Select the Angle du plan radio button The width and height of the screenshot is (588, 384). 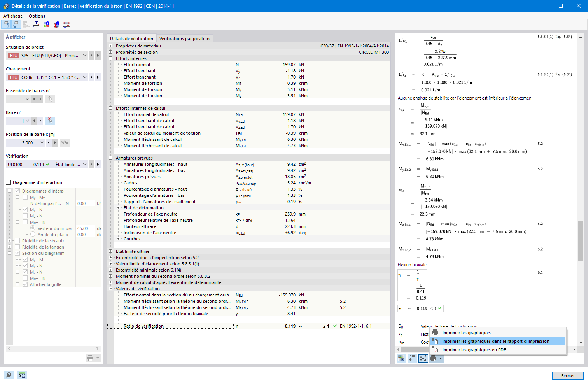(x=33, y=235)
